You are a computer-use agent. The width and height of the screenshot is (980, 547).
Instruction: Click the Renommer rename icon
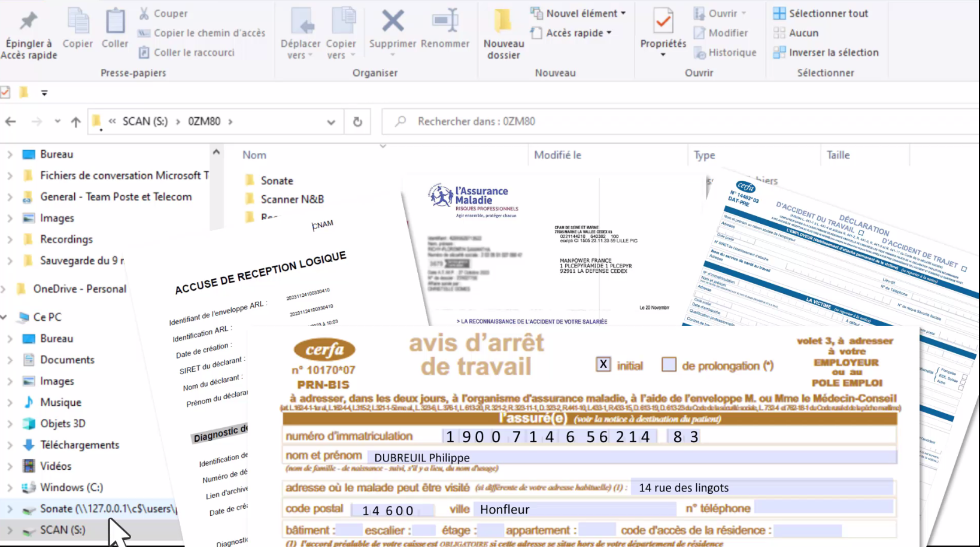pos(445,22)
